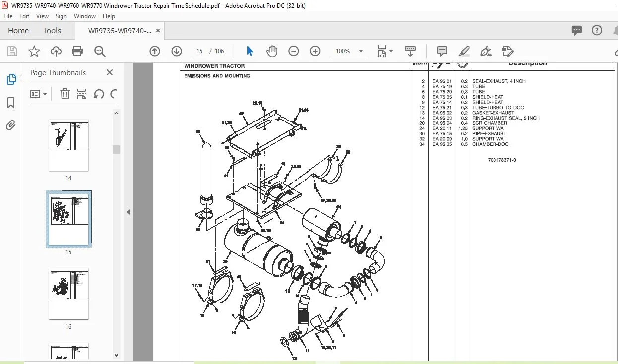Upload file to cloud icon
The height and width of the screenshot is (364, 618).
point(56,51)
